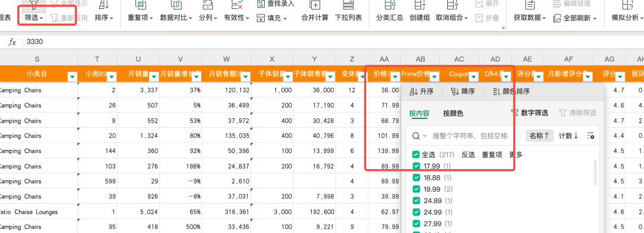Click the formula bar showing 3330

point(333,42)
